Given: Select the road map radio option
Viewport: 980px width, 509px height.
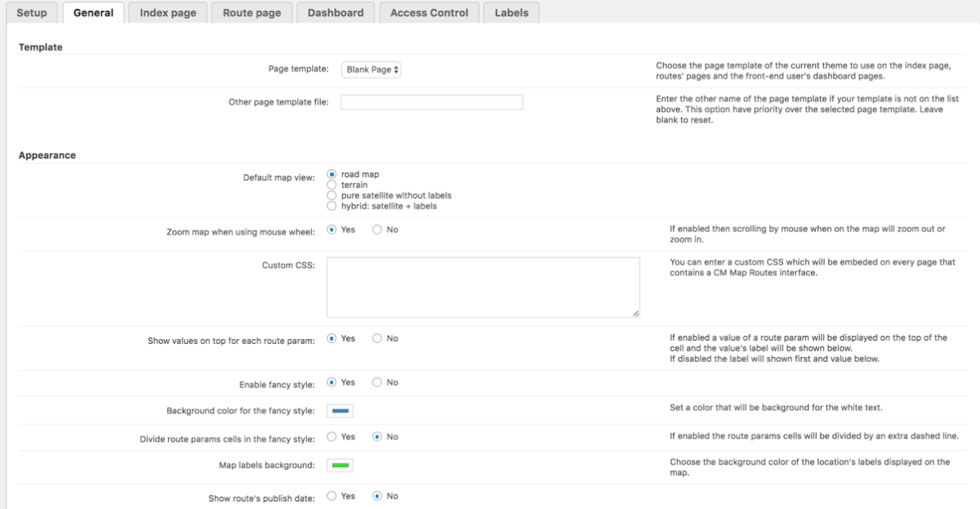Looking at the screenshot, I should coord(332,174).
